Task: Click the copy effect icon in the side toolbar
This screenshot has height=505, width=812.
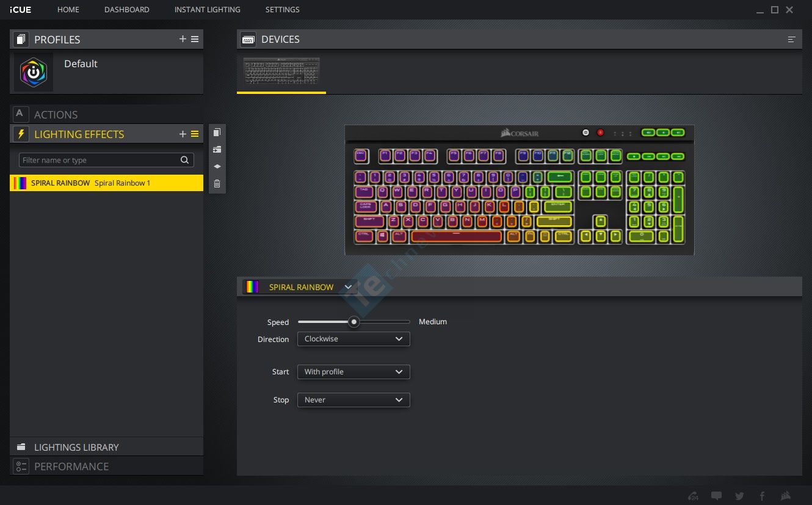Action: click(x=217, y=133)
